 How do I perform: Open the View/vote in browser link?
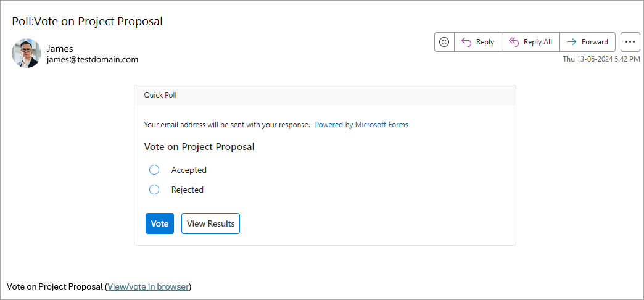[x=149, y=286]
